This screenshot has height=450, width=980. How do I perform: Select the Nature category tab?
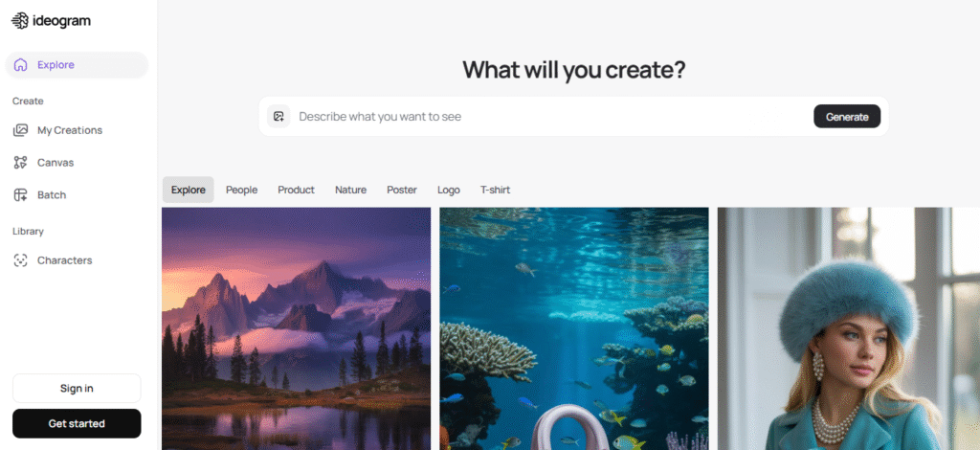tap(350, 190)
